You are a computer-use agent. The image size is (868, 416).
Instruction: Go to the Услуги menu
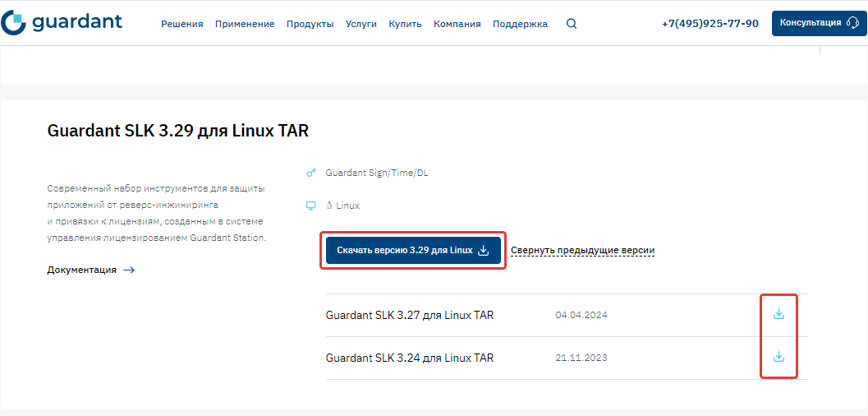tap(361, 24)
